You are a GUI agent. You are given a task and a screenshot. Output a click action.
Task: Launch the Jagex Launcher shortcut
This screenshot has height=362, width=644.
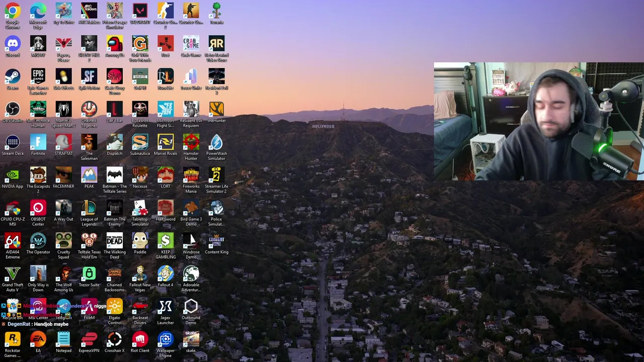point(166,306)
